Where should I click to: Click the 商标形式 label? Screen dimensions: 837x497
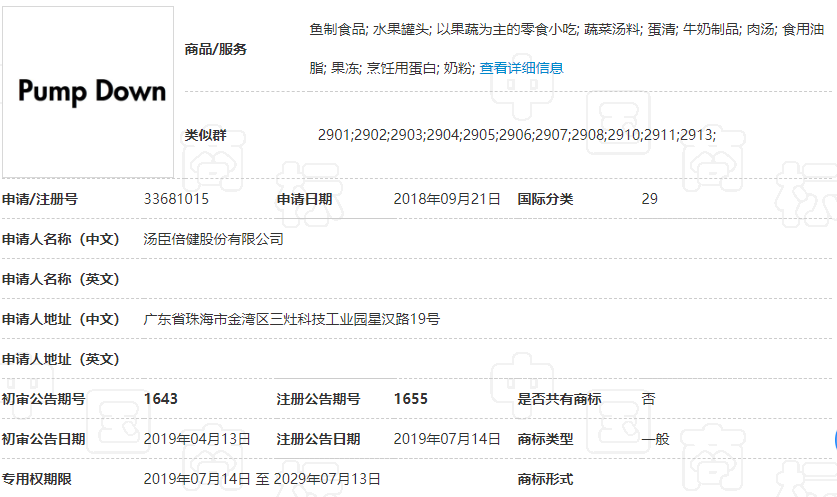pos(545,479)
